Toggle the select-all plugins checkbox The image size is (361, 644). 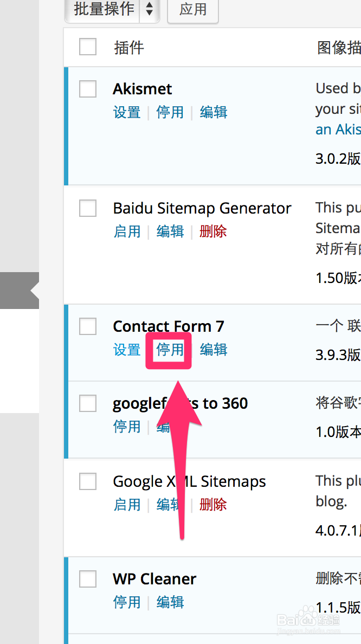pos(88,47)
